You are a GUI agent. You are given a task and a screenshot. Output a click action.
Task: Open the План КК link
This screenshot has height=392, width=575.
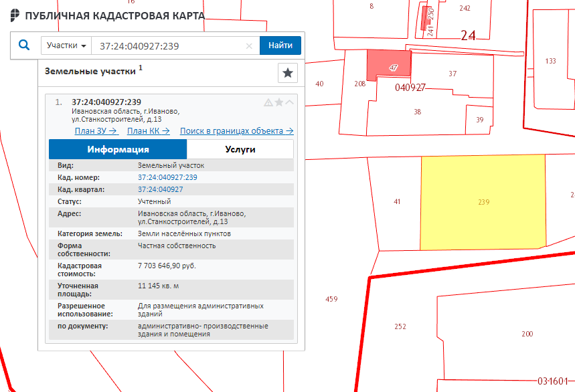tap(148, 131)
